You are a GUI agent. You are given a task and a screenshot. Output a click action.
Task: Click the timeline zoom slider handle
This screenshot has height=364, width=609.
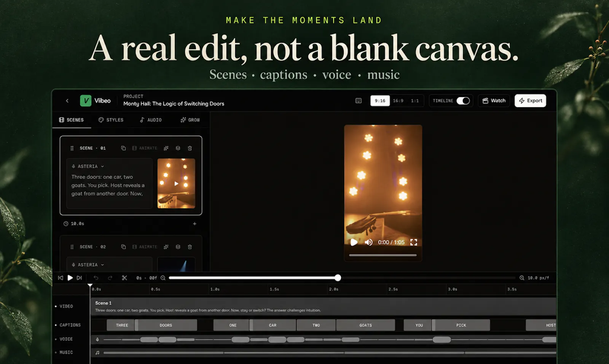click(x=338, y=278)
